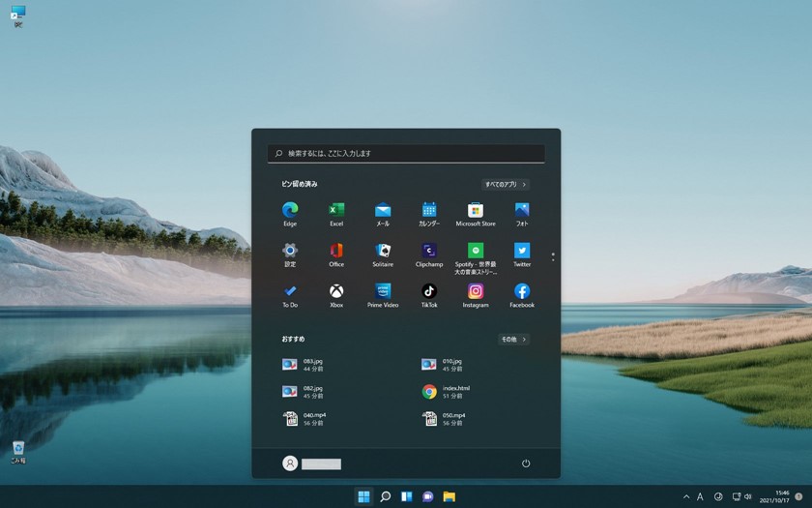Open taskbar search magnifier
Image resolution: width=812 pixels, height=508 pixels.
coord(386,496)
